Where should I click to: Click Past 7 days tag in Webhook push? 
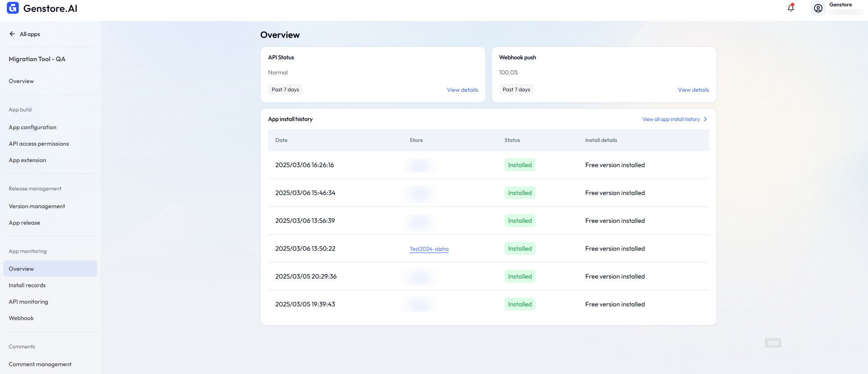[516, 90]
